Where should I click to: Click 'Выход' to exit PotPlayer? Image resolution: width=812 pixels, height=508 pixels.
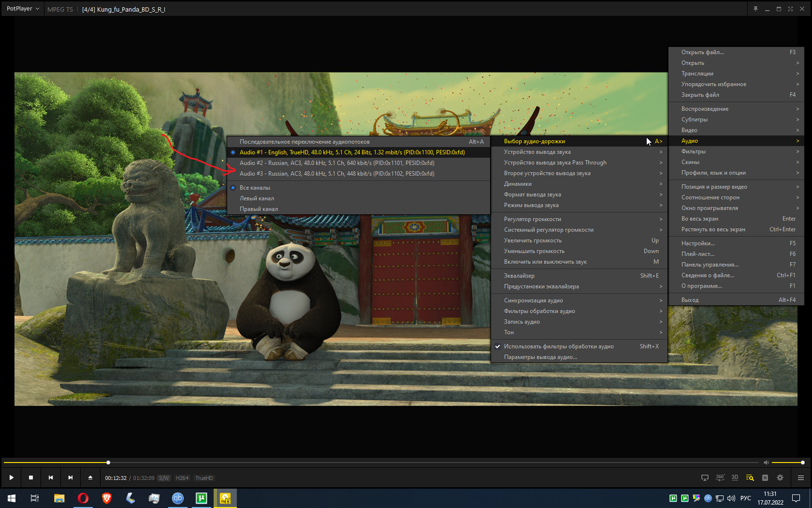tap(736, 300)
